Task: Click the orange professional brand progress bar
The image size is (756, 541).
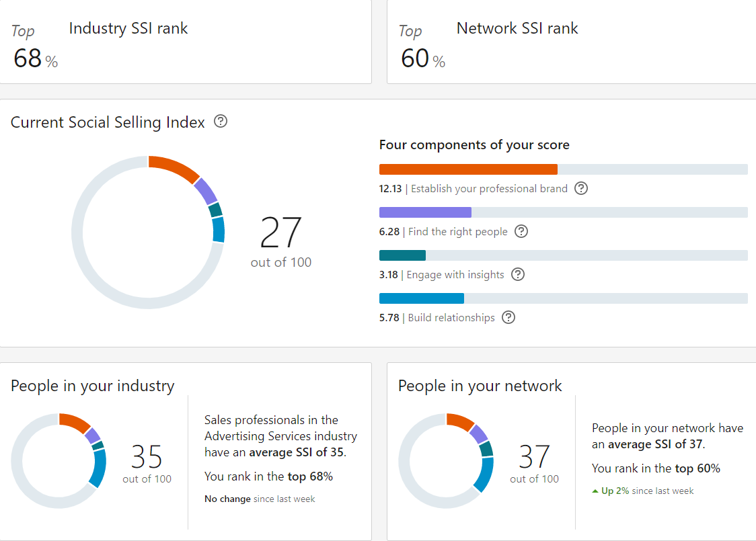Action: tap(468, 169)
